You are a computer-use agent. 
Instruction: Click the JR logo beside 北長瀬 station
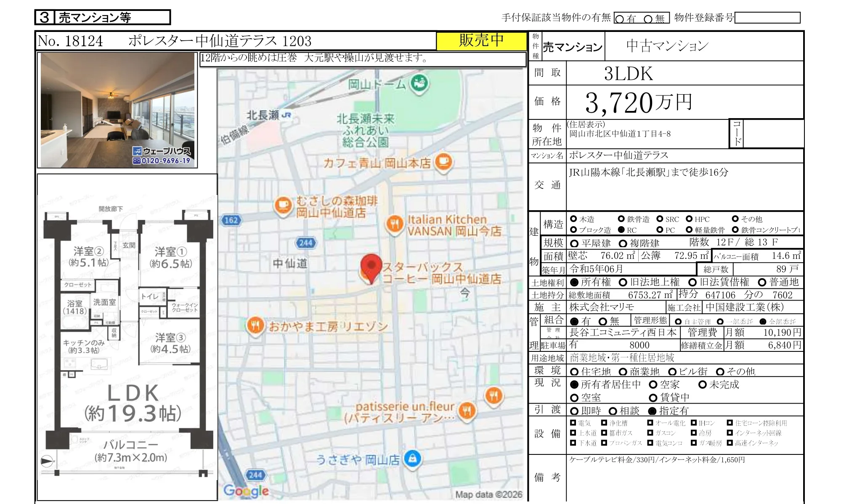(287, 115)
